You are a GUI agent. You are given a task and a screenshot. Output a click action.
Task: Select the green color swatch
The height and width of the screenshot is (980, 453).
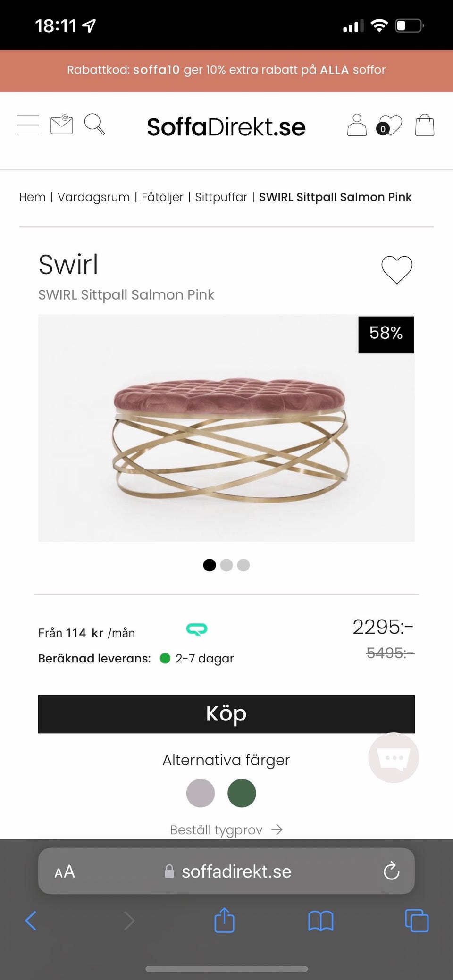(242, 793)
